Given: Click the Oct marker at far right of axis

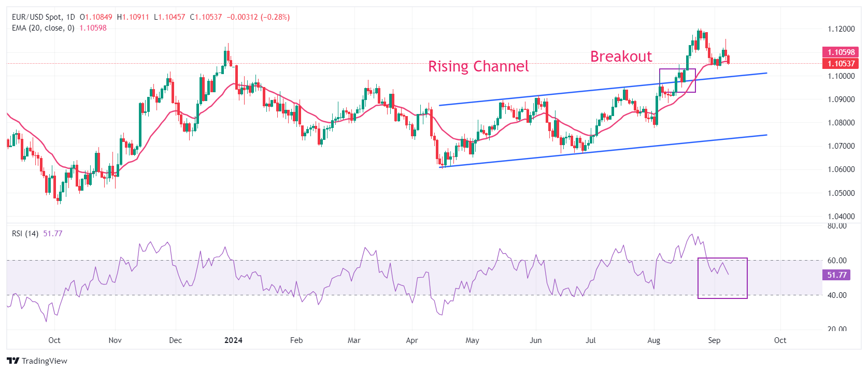Looking at the screenshot, I should click(x=780, y=340).
